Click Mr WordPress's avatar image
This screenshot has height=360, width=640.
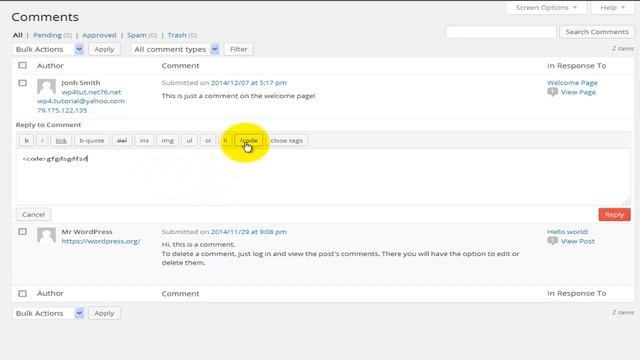46,236
